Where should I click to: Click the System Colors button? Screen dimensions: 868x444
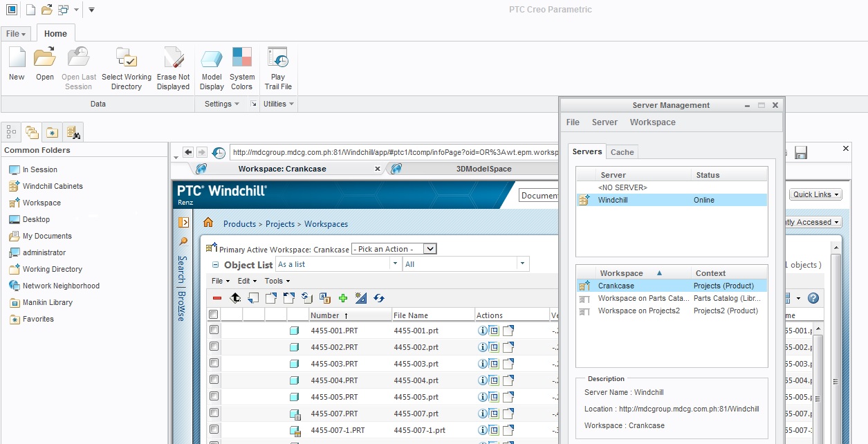(x=242, y=68)
